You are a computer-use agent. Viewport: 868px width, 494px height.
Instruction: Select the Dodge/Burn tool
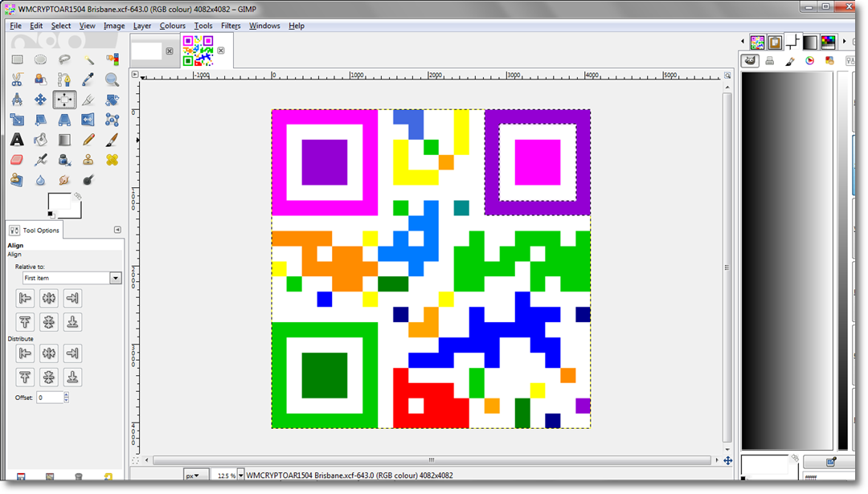[88, 180]
